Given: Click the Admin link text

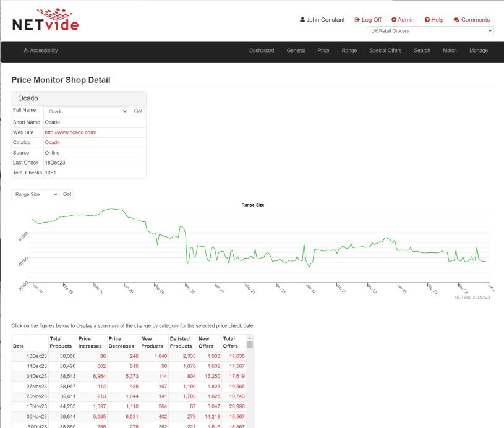Looking at the screenshot, I should pyautogui.click(x=406, y=20).
